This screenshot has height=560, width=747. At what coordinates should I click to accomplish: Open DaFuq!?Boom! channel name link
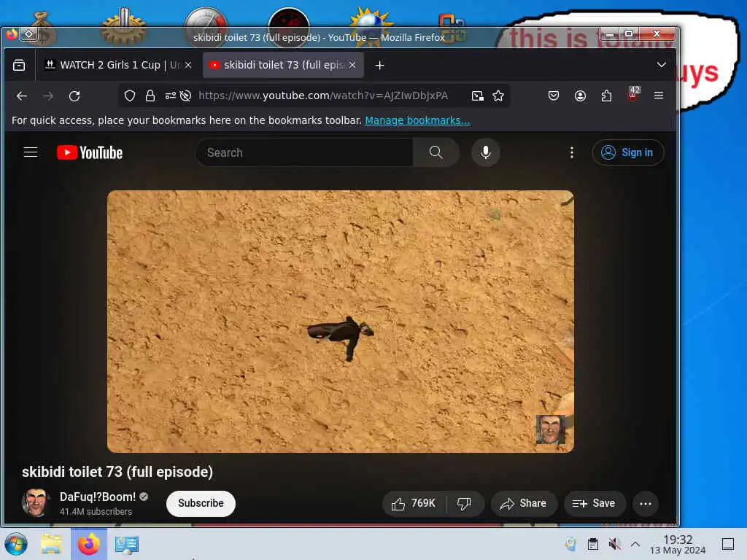pyautogui.click(x=98, y=497)
